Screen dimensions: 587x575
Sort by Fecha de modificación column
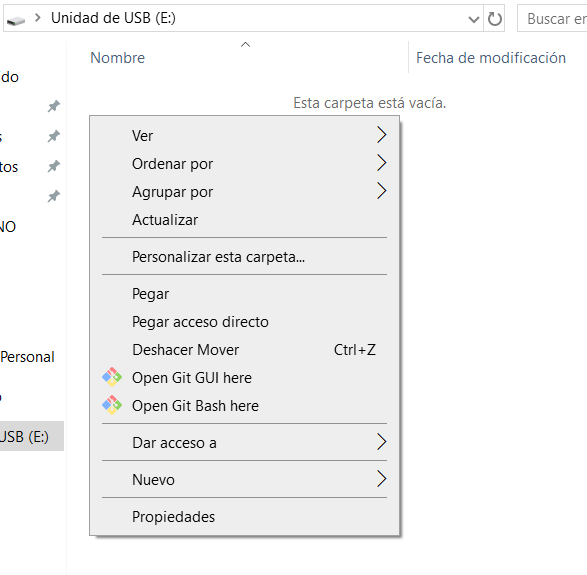[x=491, y=58]
